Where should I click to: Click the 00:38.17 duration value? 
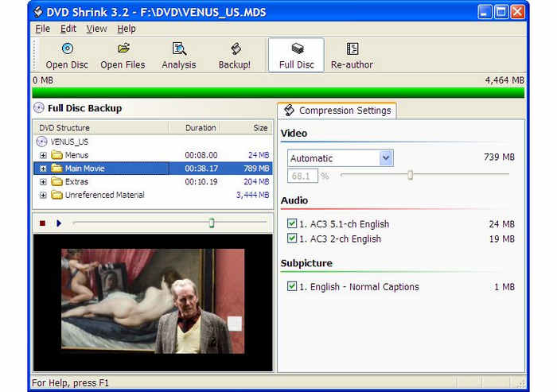201,169
